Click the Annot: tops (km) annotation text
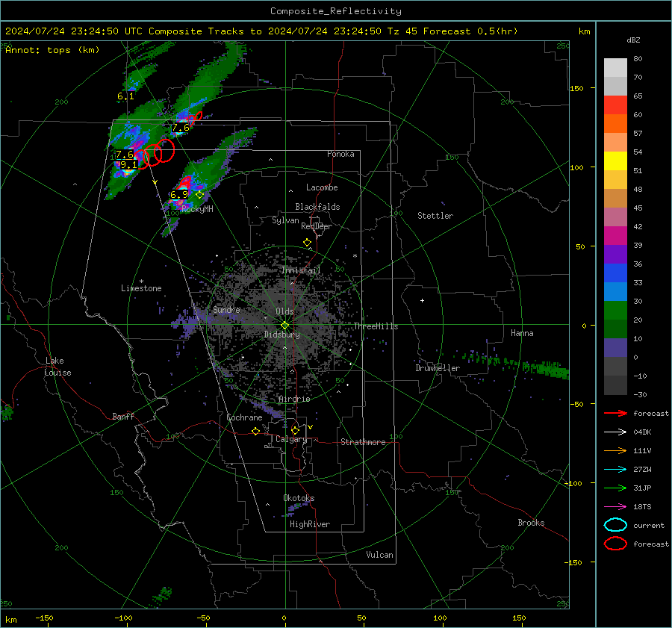Screen dimensions: 672x628 pos(52,50)
